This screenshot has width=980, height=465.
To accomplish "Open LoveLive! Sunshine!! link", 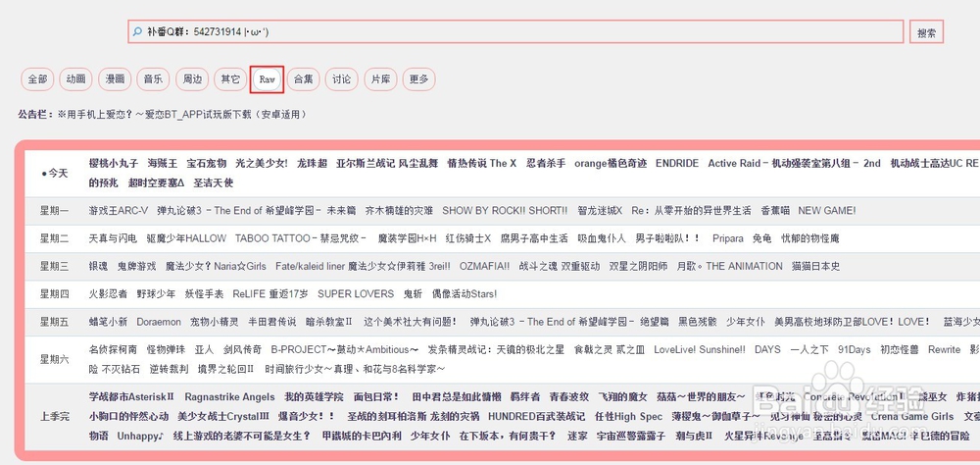I will coord(700,349).
